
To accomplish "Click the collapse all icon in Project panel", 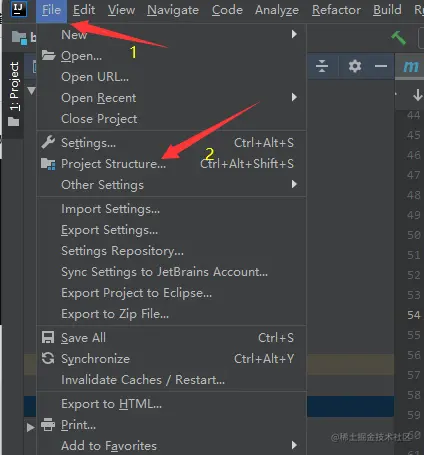I will [x=322, y=66].
